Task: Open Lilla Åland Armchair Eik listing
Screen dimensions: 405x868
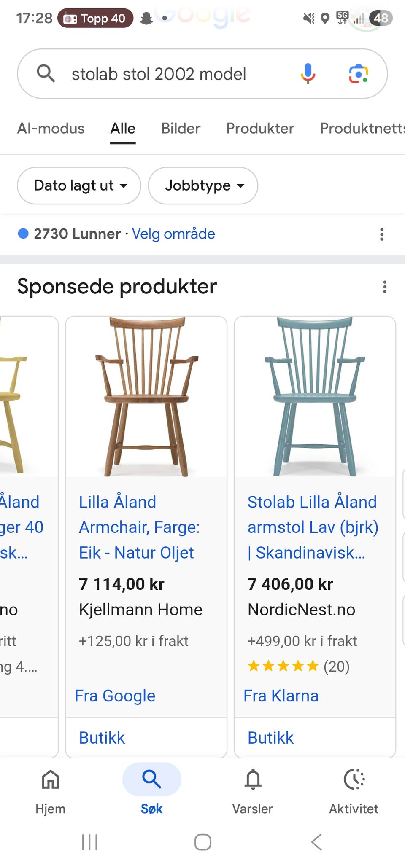Action: click(x=139, y=527)
